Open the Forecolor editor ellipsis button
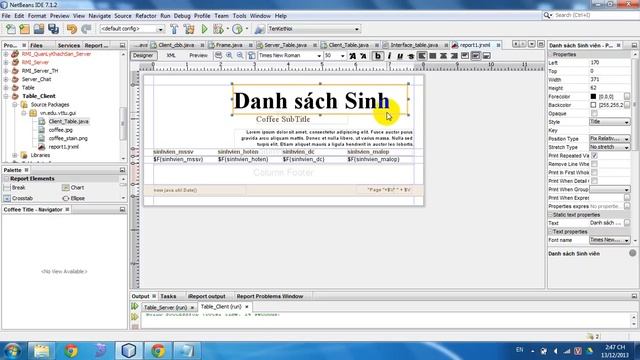This screenshot has width=640, height=360. pos(627,96)
